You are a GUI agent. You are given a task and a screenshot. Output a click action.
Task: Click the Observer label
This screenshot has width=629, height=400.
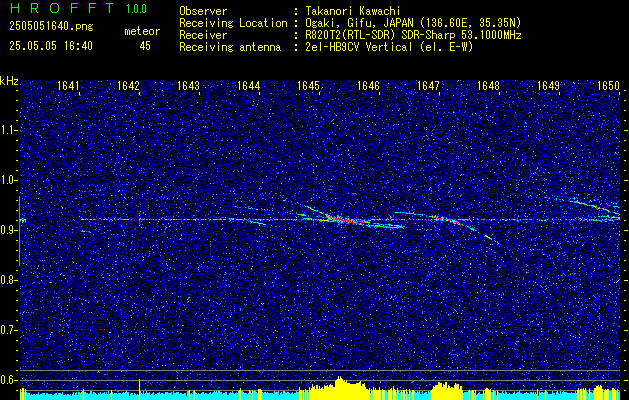(203, 11)
